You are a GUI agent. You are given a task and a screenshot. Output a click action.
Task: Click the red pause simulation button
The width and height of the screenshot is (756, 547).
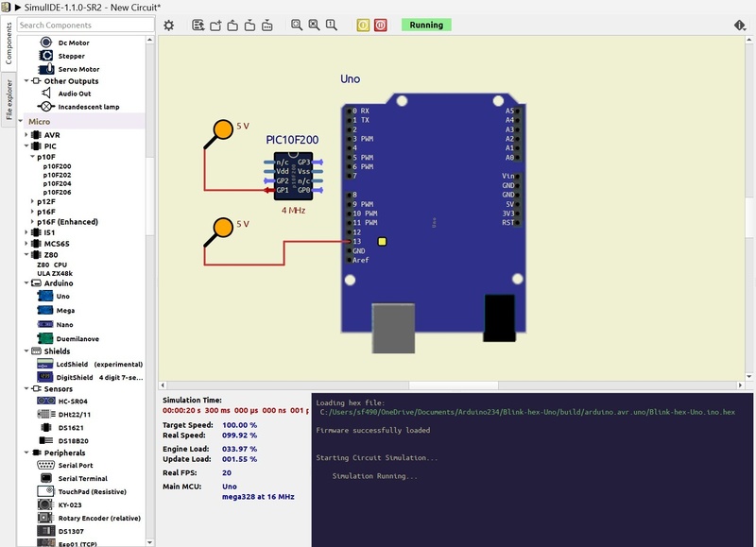[381, 26]
